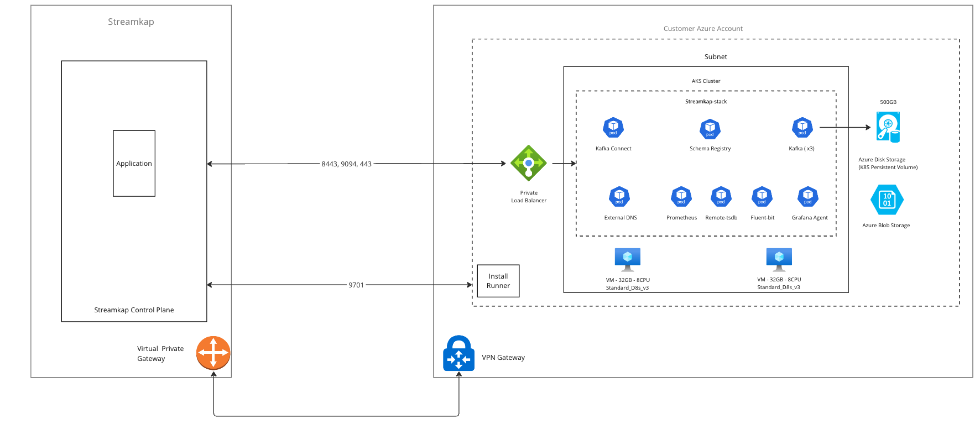Click the Streamkap heading text
Screen dimensions: 980x424
[131, 22]
